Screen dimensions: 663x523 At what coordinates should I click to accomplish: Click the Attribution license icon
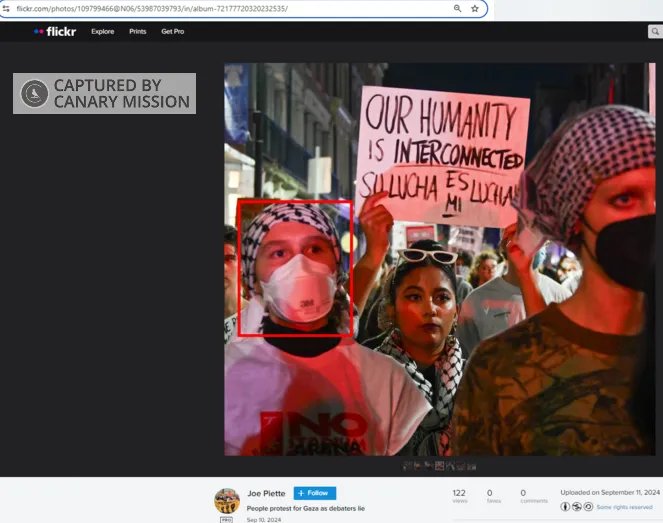click(565, 507)
